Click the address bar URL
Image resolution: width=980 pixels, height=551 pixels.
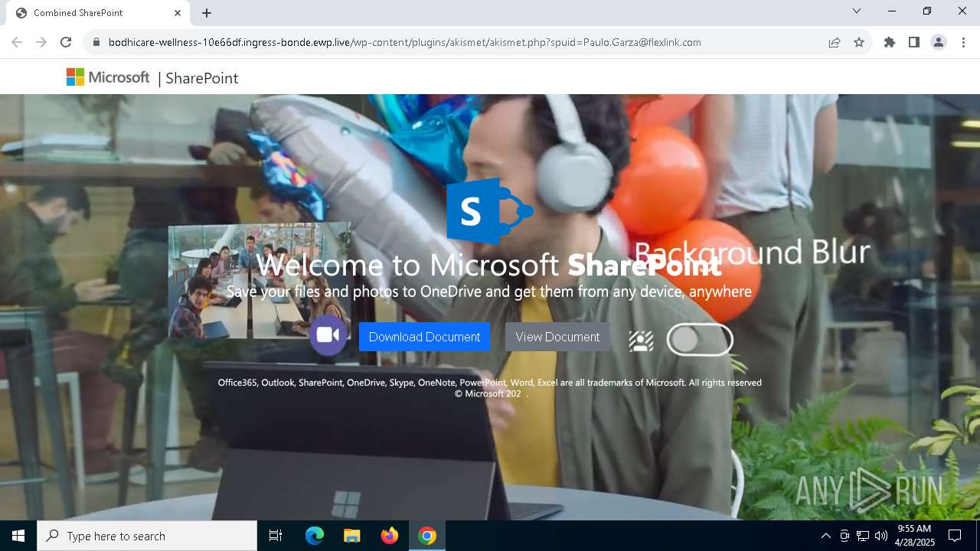pos(405,42)
